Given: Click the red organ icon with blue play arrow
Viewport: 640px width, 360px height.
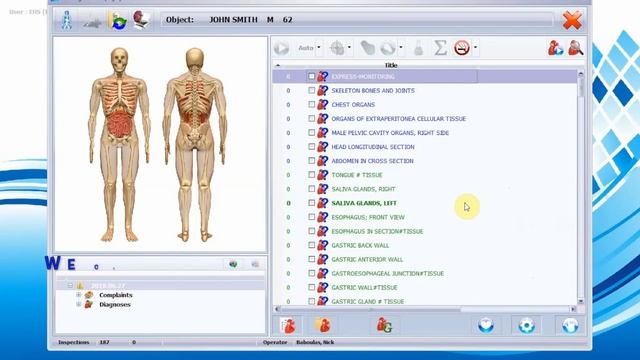Looking at the screenshot, I should coord(556,48).
